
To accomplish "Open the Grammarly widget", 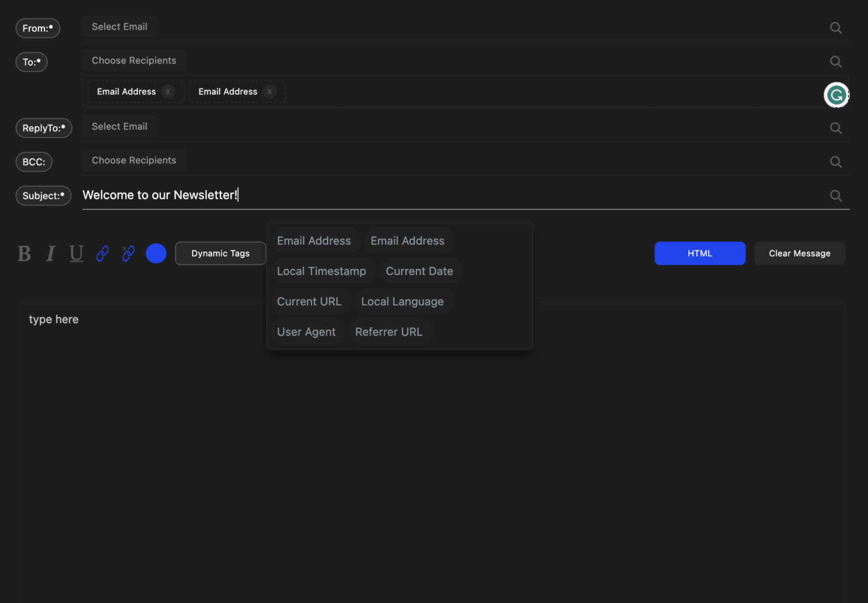I will 836,95.
